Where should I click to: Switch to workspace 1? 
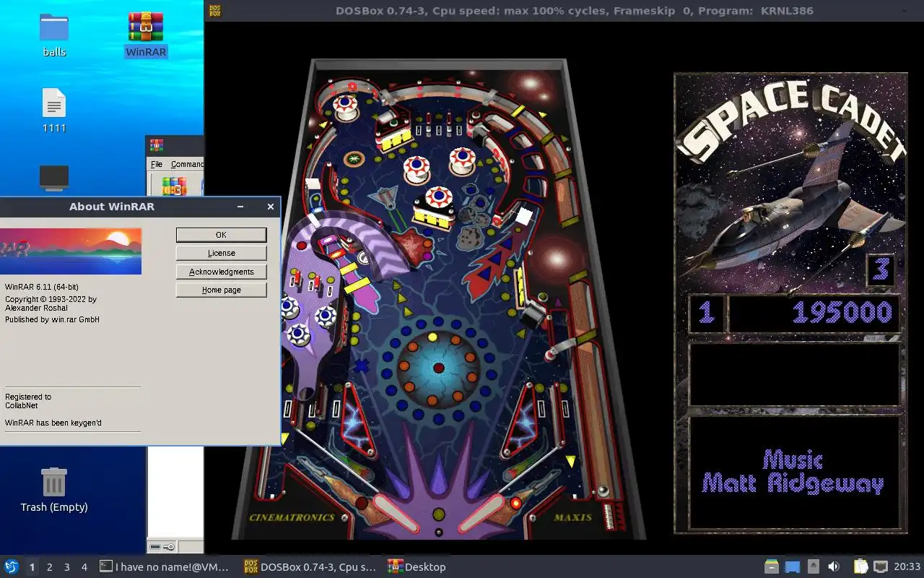point(32,567)
